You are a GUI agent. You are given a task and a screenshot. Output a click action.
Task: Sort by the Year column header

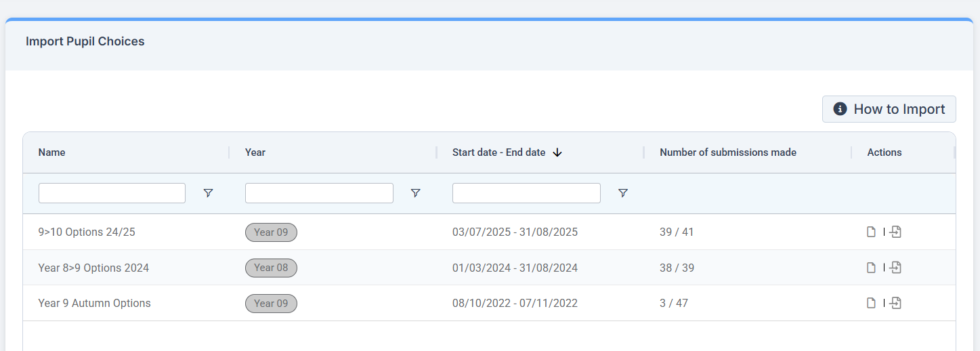click(x=255, y=152)
